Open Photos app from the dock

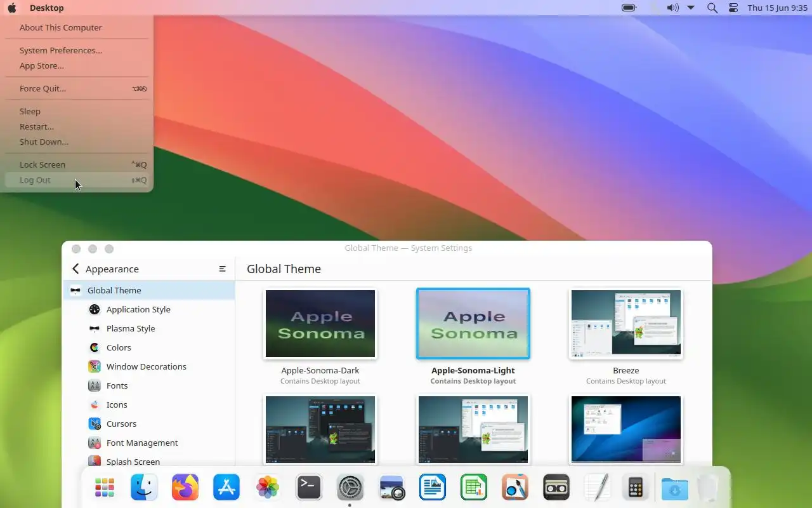[x=268, y=488]
